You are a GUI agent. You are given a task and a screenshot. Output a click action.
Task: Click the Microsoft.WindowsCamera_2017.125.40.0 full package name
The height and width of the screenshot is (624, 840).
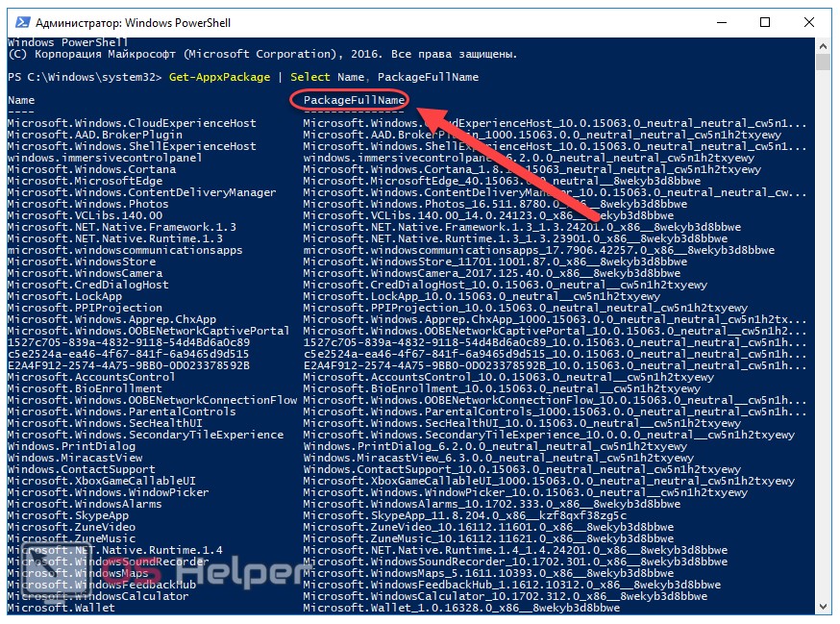(x=492, y=273)
